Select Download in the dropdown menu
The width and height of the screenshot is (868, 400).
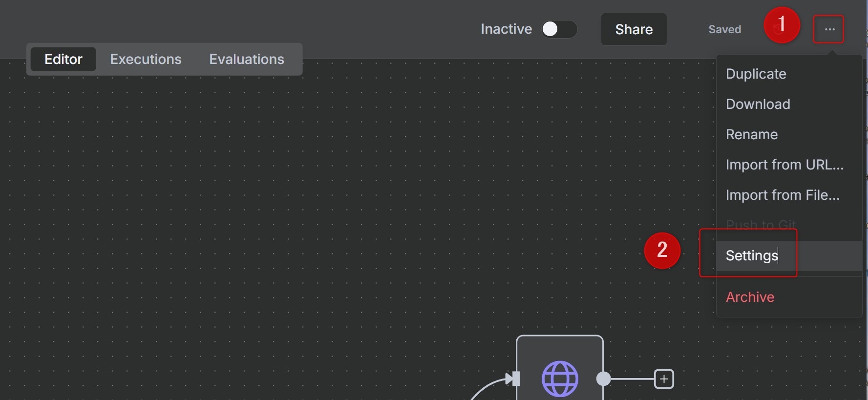click(x=758, y=104)
